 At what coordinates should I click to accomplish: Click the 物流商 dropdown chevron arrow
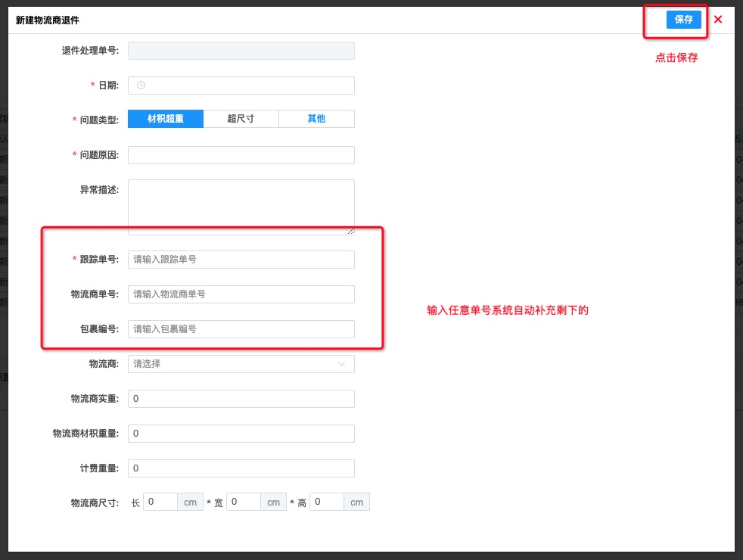341,364
